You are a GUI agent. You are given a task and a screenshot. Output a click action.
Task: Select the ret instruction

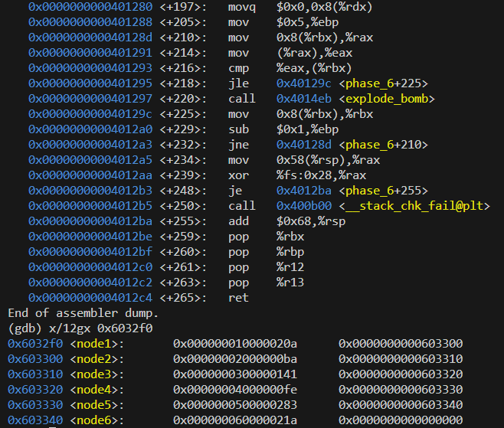[238, 298]
